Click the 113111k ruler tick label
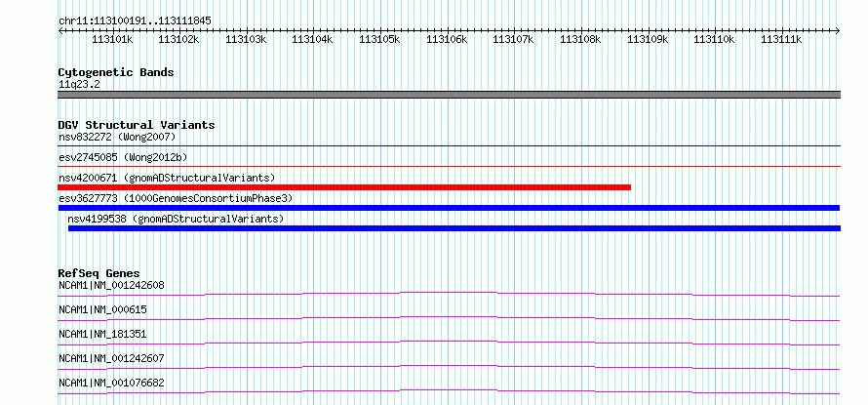The width and height of the screenshot is (868, 405). click(781, 39)
